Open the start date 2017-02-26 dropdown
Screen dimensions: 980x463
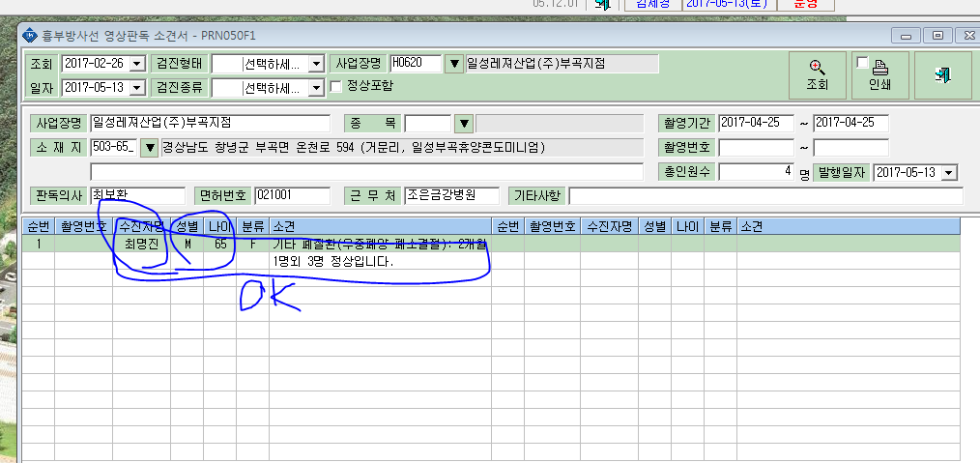[x=137, y=64]
